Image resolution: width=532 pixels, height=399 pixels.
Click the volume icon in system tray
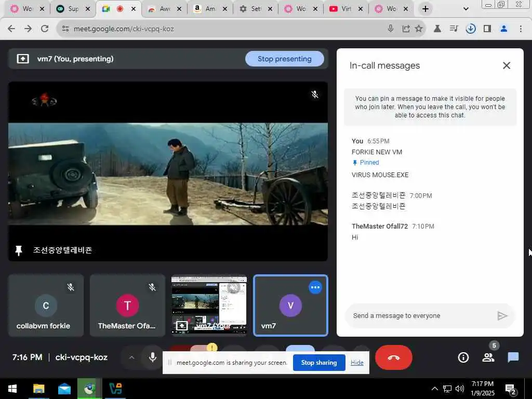pos(459,389)
